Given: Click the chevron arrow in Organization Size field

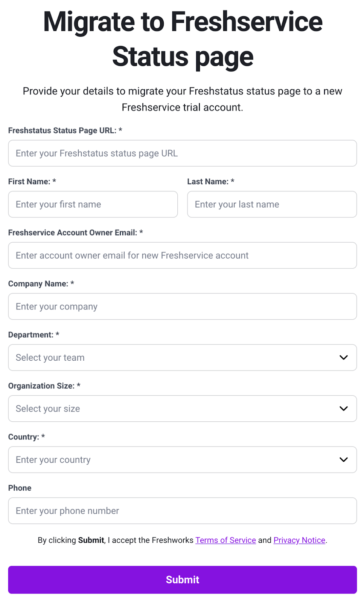Looking at the screenshot, I should tap(343, 409).
